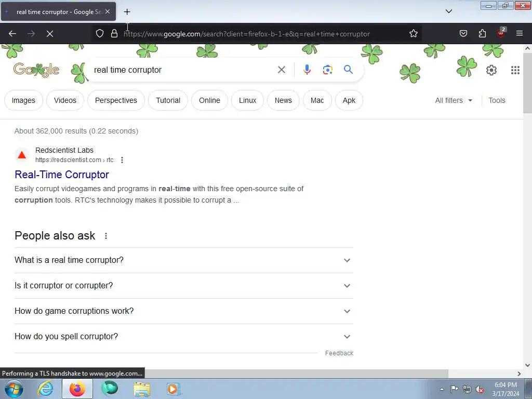Filter results by Videos
The width and height of the screenshot is (532, 399).
point(65,100)
